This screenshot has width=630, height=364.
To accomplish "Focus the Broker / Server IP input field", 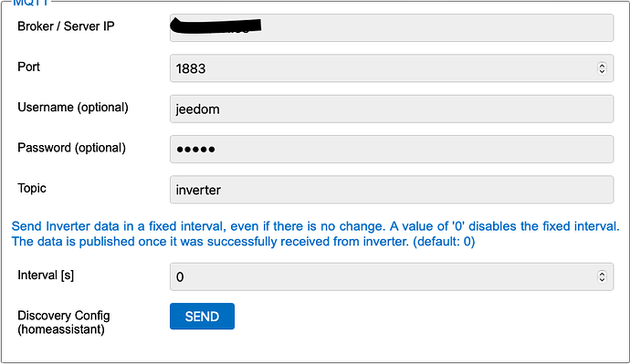I will [x=392, y=27].
